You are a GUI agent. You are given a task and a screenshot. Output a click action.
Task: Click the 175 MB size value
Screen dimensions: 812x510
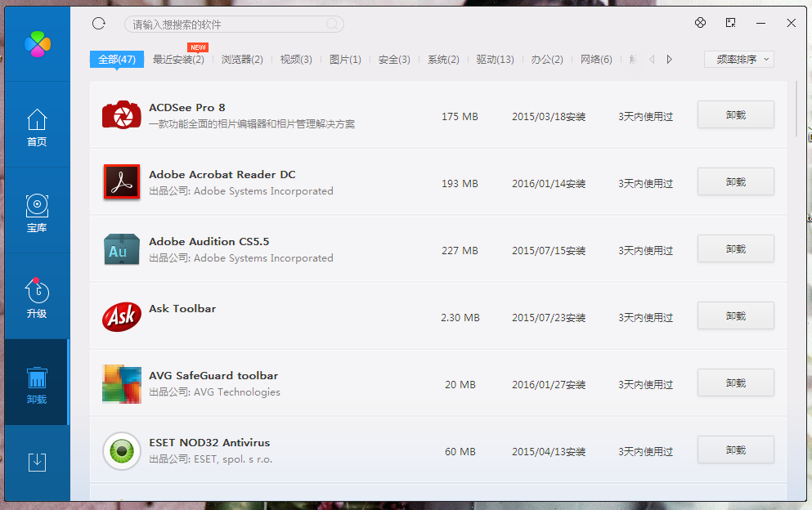460,117
